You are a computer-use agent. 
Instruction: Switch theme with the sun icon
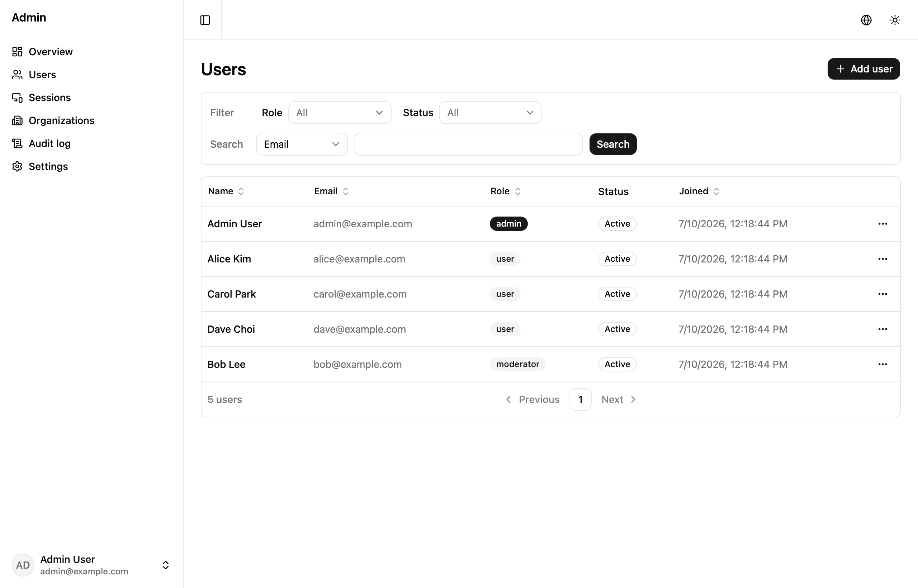895,20
